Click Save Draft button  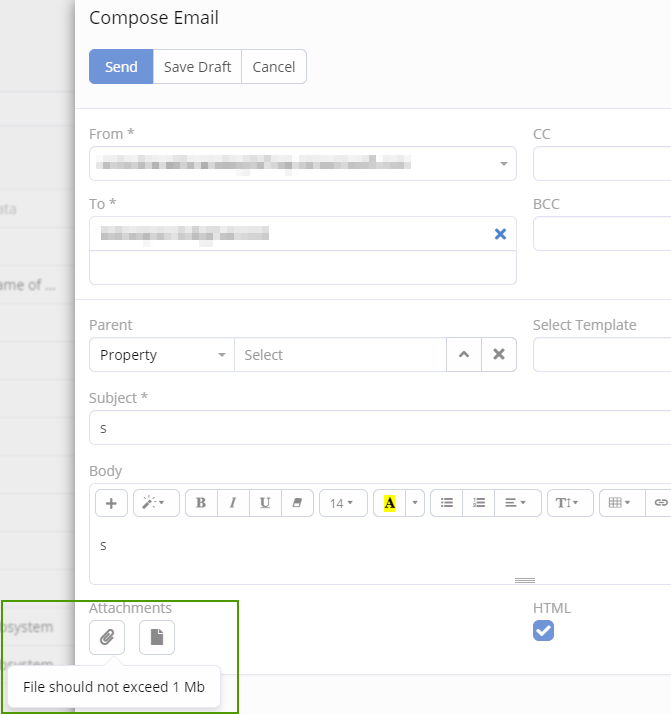pyautogui.click(x=197, y=67)
